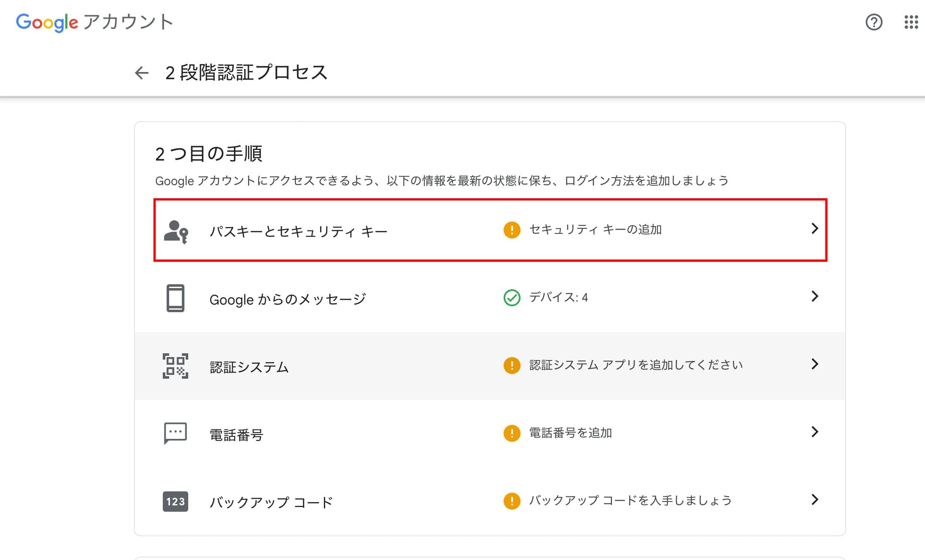Viewport: 925px width, 560px height.
Task: Select the smartphone icon for Google messages
Action: tap(175, 298)
